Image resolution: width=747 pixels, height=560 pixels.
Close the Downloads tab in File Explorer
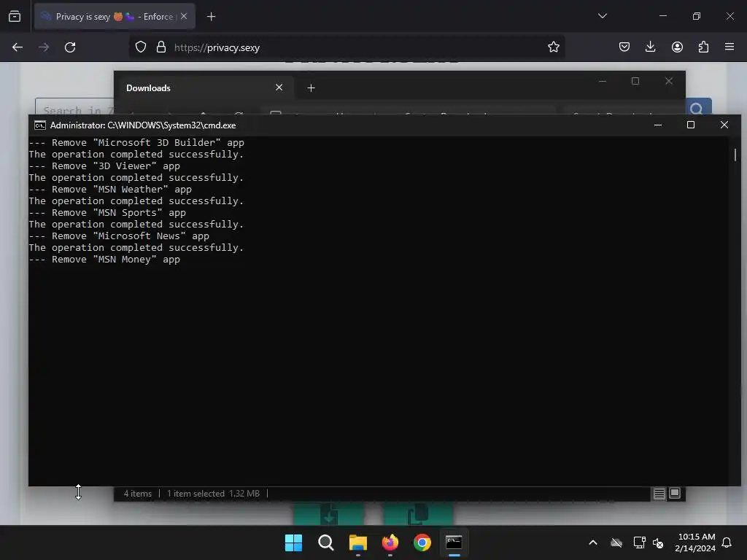click(x=279, y=87)
